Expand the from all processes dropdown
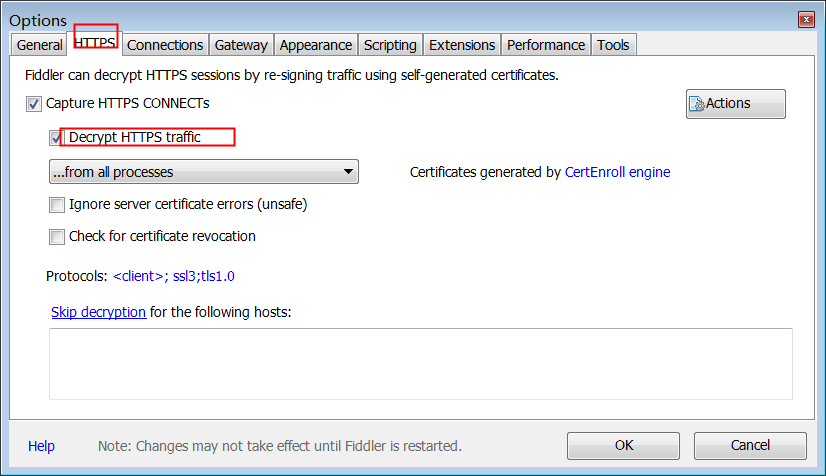The width and height of the screenshot is (826, 476). point(204,172)
